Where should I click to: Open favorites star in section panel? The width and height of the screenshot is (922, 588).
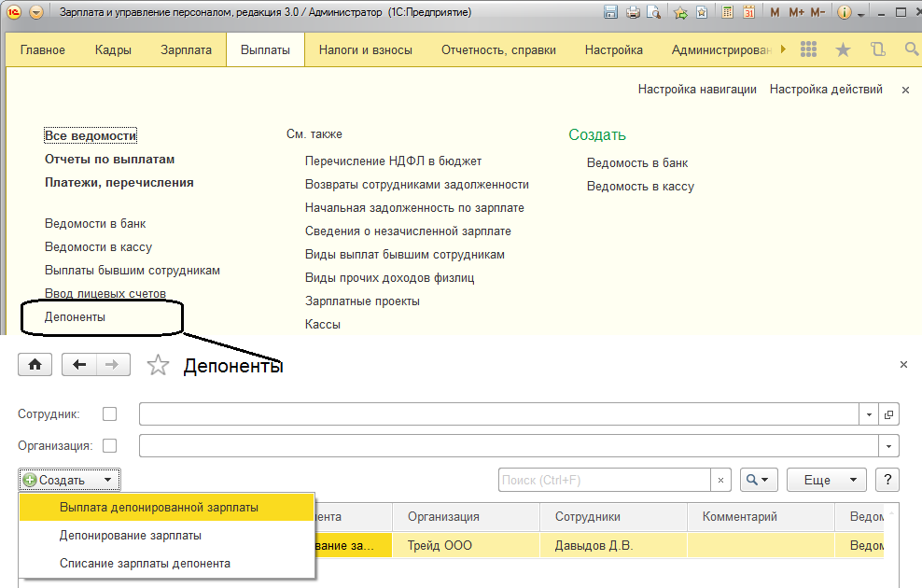click(843, 49)
